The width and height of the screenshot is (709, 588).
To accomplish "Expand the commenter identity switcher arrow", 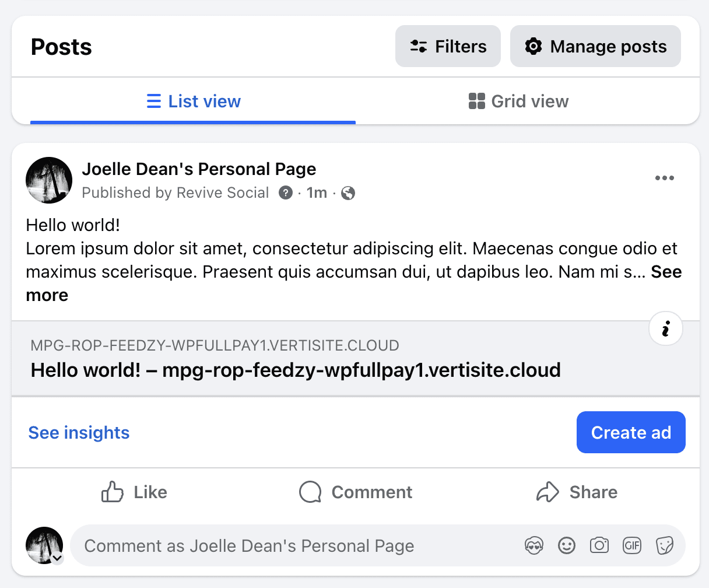I will coord(57,558).
